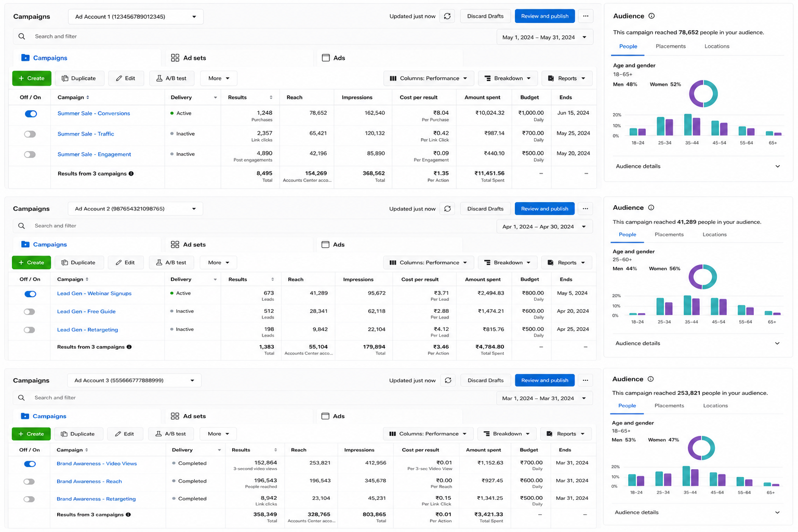
Task: Toggle off Summer Sale - Conversions campaign
Action: pyautogui.click(x=31, y=113)
